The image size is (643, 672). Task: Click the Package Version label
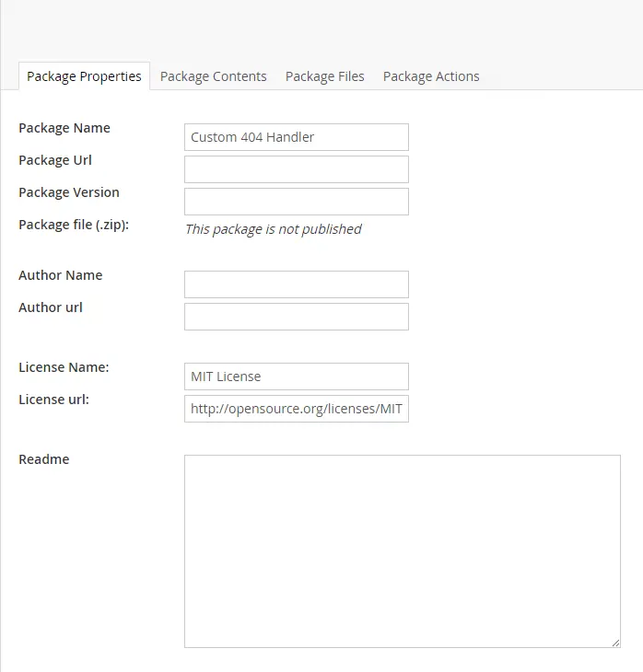click(68, 192)
